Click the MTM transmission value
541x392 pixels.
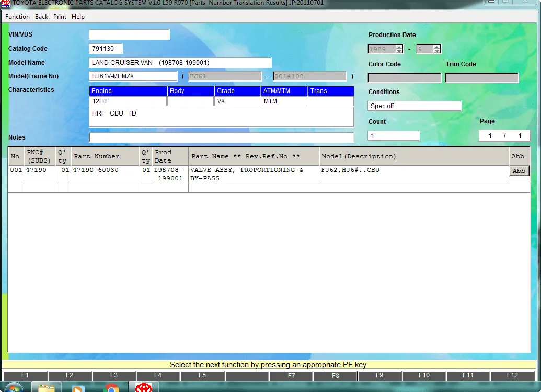[x=284, y=101]
